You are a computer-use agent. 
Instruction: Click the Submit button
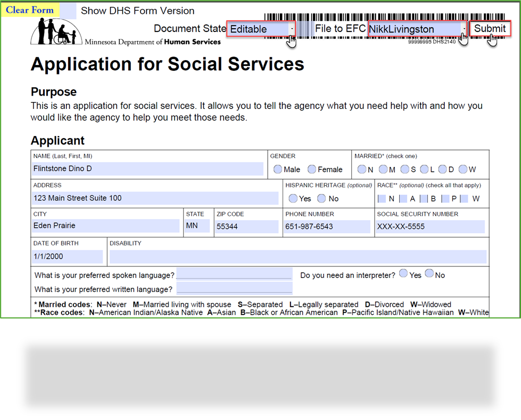tap(489, 29)
